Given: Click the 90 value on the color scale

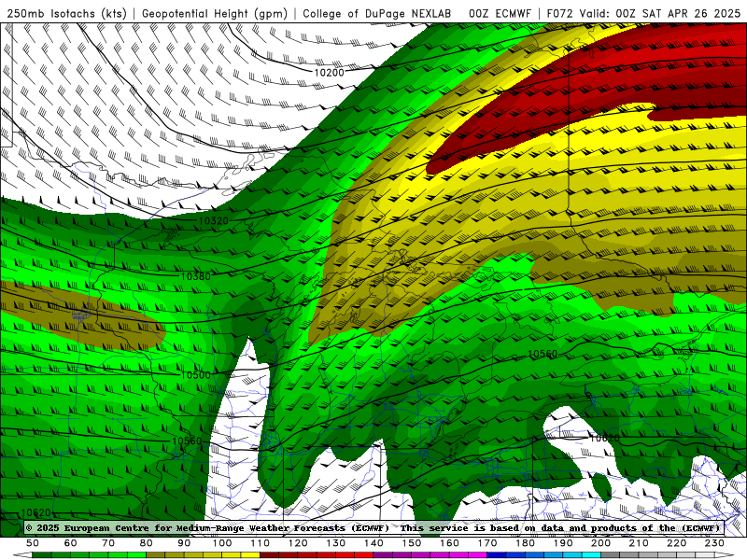Looking at the screenshot, I should [184, 543].
